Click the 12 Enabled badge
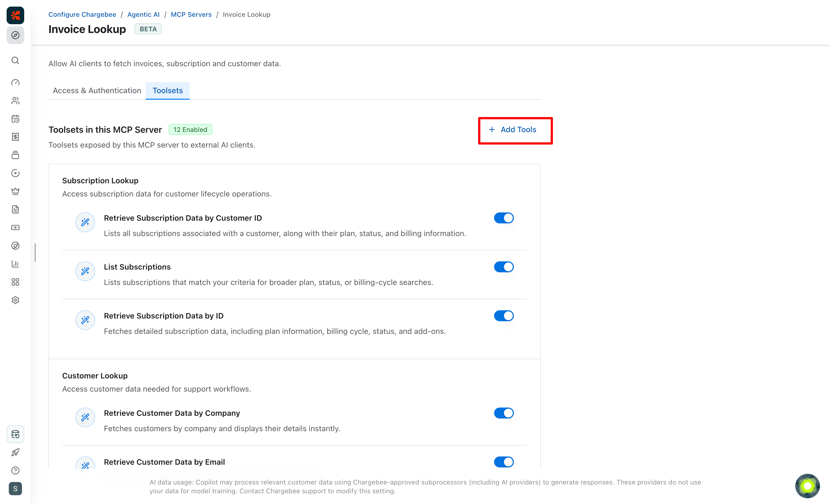 click(x=190, y=129)
